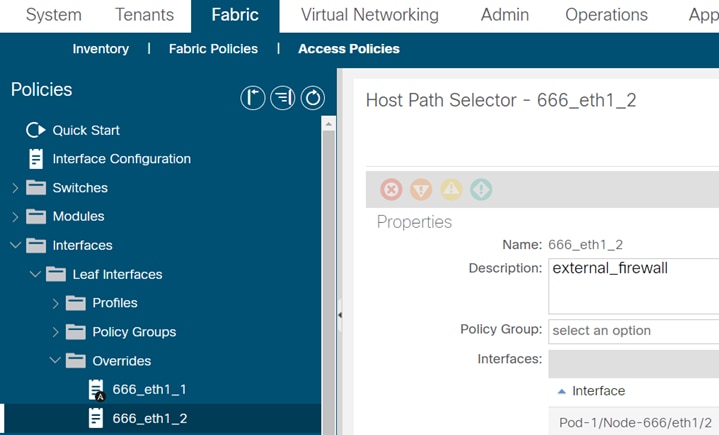Expand the Modules folder chevron
The height and width of the screenshot is (435, 719).
tap(15, 216)
